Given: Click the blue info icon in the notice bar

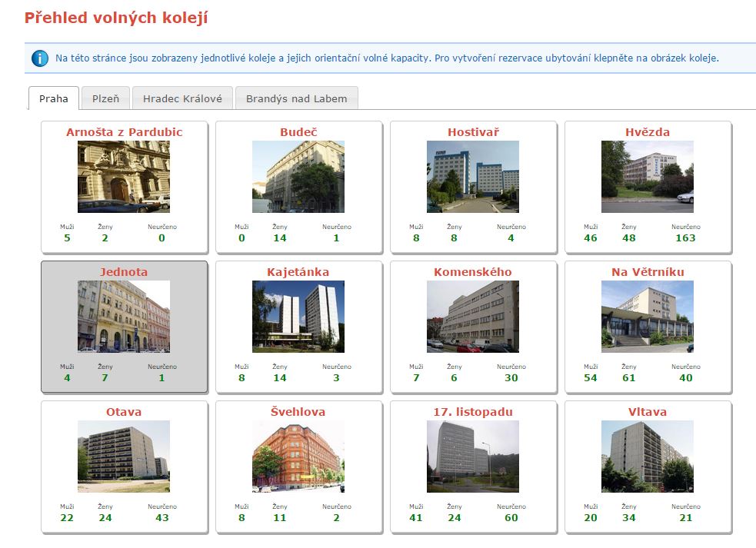Looking at the screenshot, I should (39, 58).
